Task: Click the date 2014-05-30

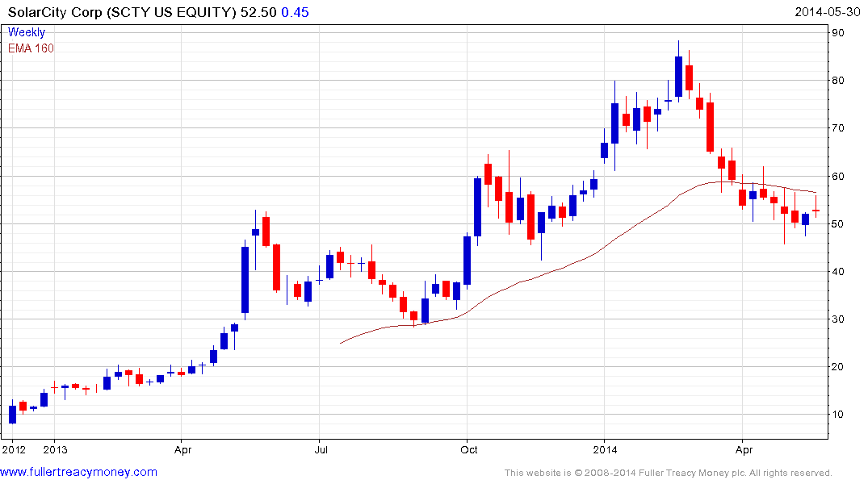Action: [827, 12]
